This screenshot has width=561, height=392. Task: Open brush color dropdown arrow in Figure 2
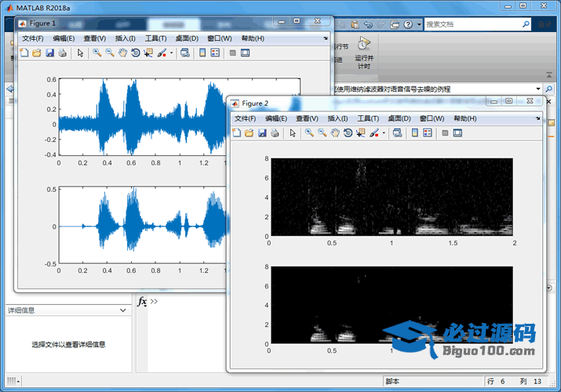coord(384,133)
